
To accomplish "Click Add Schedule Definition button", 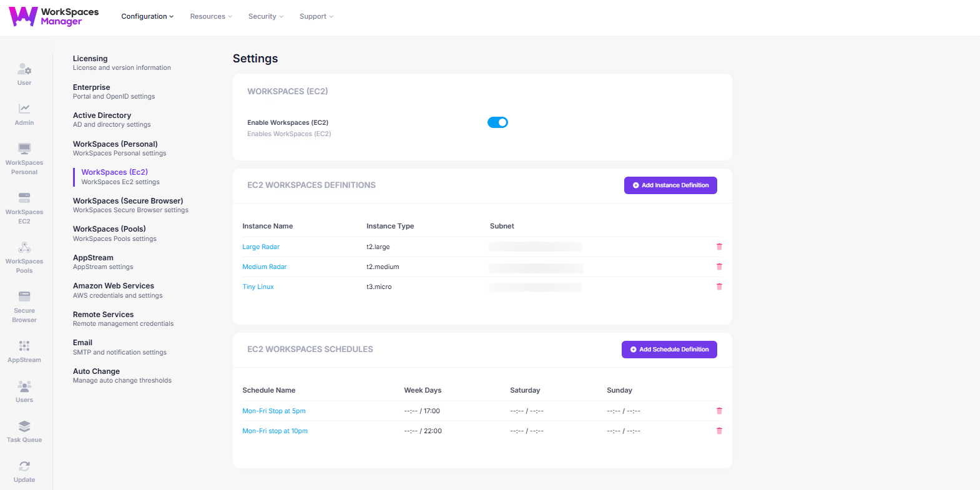I will coord(669,350).
